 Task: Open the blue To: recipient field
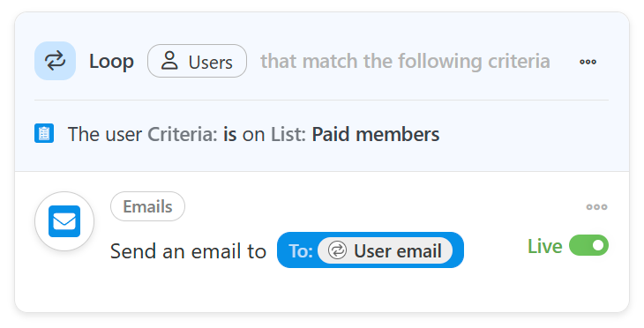click(371, 250)
